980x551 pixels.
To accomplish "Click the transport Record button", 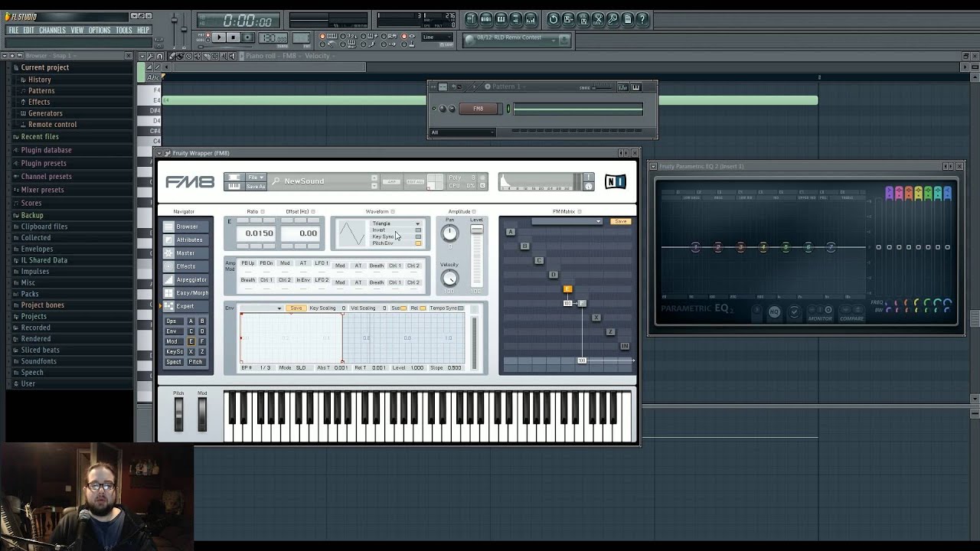I will [247, 37].
